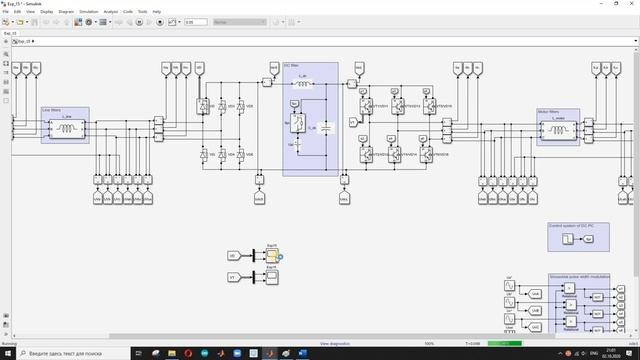Select the breaker switch block in DC filter
The width and height of the screenshot is (640, 360).
tap(298, 123)
